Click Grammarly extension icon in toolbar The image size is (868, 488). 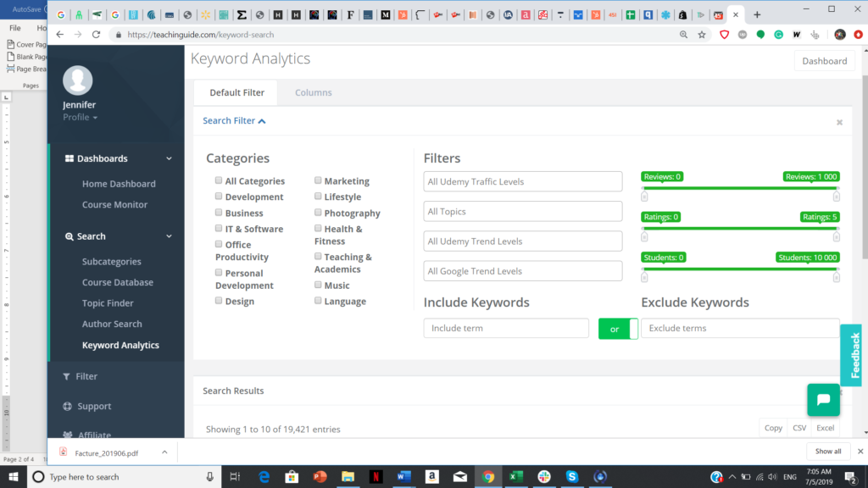tap(778, 34)
